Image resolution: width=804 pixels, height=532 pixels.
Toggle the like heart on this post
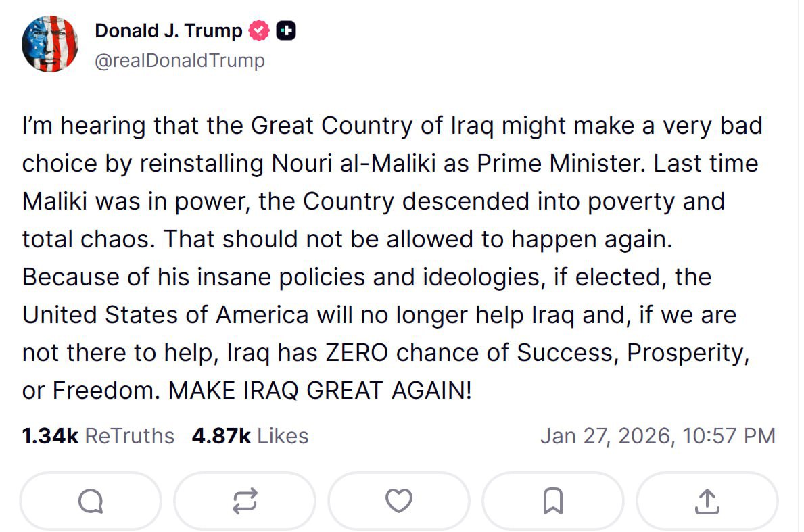click(x=399, y=500)
